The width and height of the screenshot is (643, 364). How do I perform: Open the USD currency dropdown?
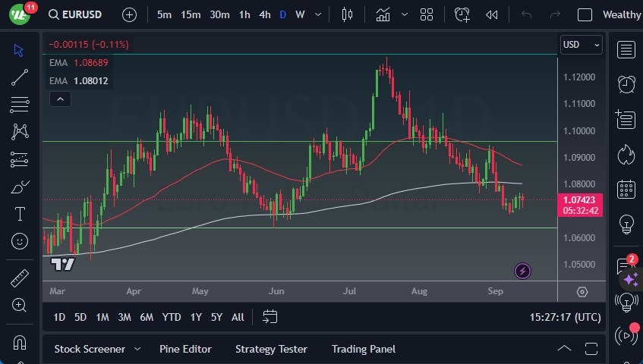581,45
